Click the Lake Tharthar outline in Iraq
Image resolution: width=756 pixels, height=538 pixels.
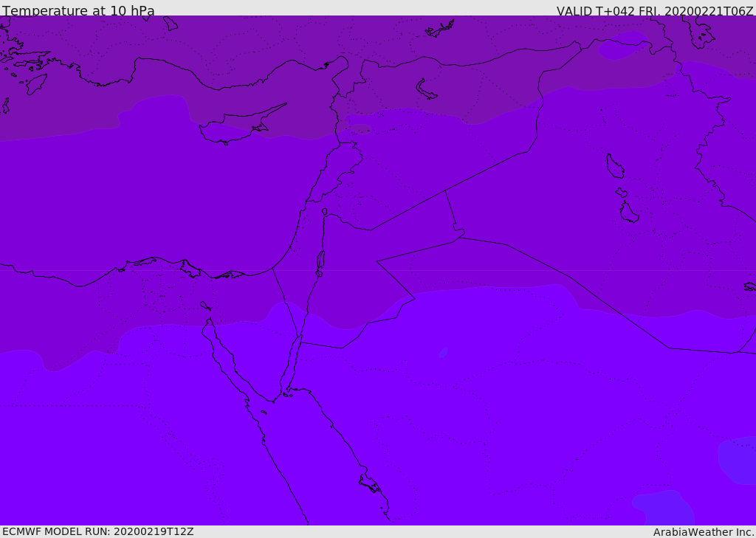(x=614, y=167)
